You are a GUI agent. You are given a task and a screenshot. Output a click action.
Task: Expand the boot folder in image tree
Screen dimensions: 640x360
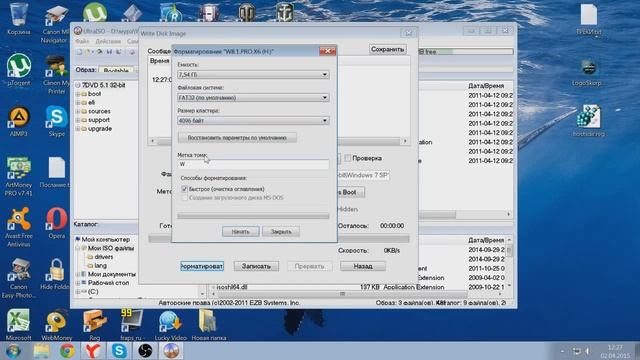pos(78,94)
